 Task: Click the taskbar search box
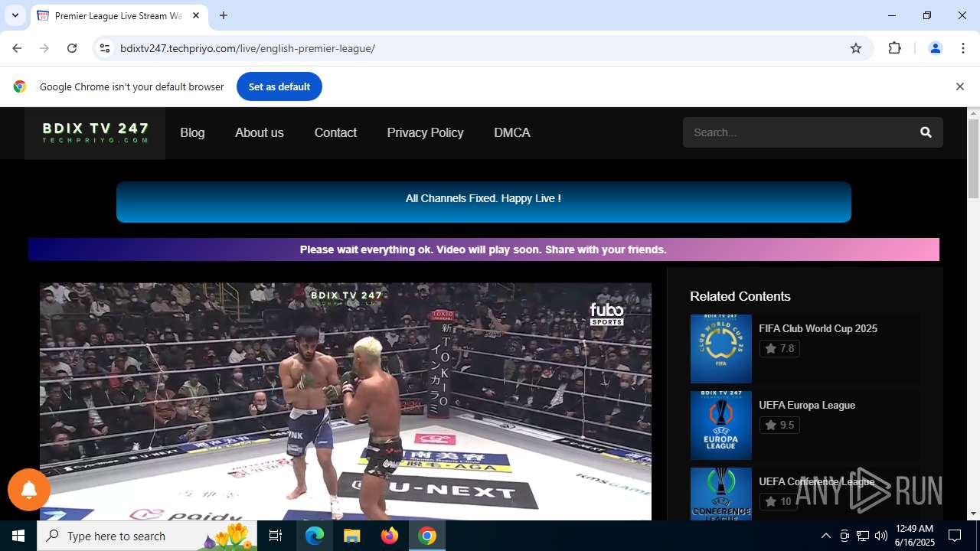[x=147, y=536]
